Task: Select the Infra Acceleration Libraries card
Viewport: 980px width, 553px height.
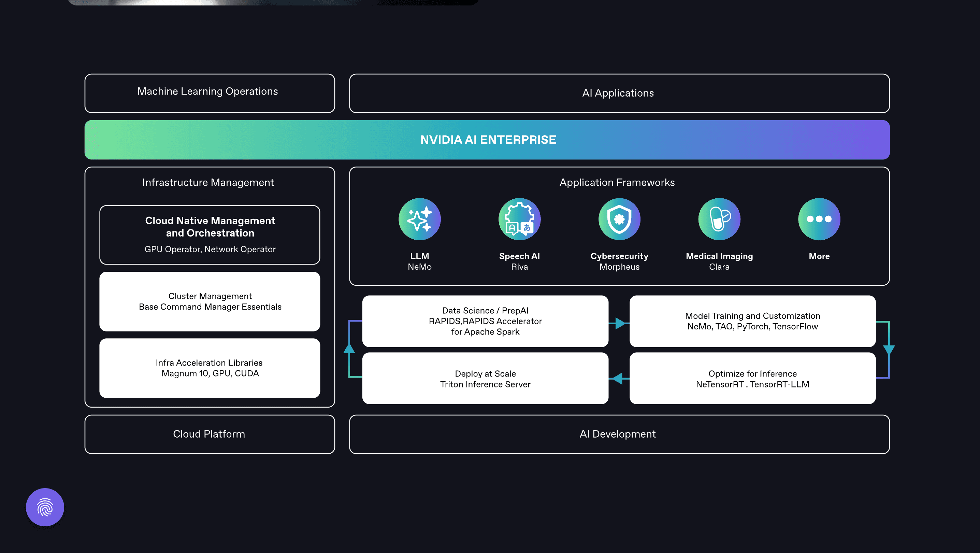Action: (210, 368)
